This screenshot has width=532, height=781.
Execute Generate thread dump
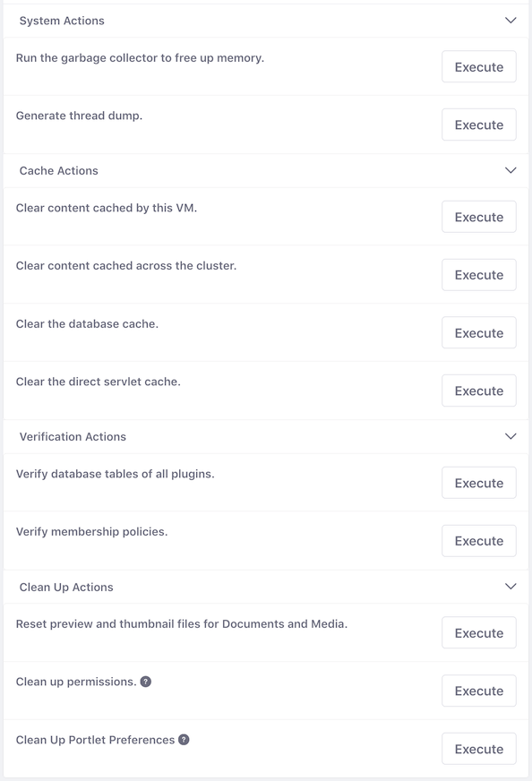click(478, 124)
